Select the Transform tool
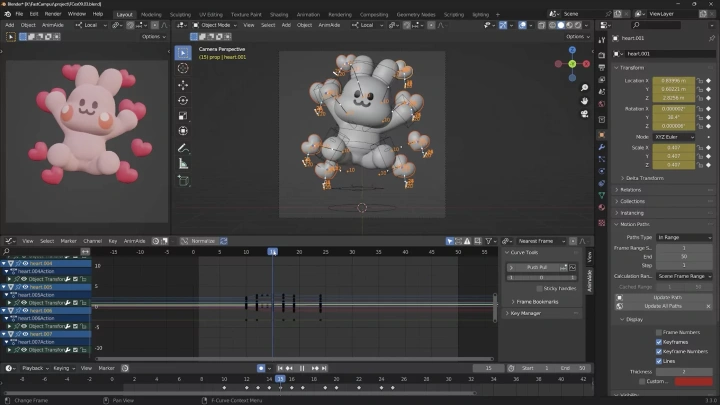Screen dimensions: 720x405 point(183,131)
